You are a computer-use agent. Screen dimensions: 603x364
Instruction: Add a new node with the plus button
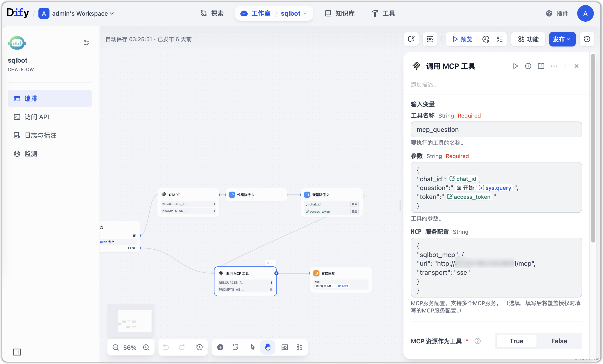pyautogui.click(x=220, y=347)
